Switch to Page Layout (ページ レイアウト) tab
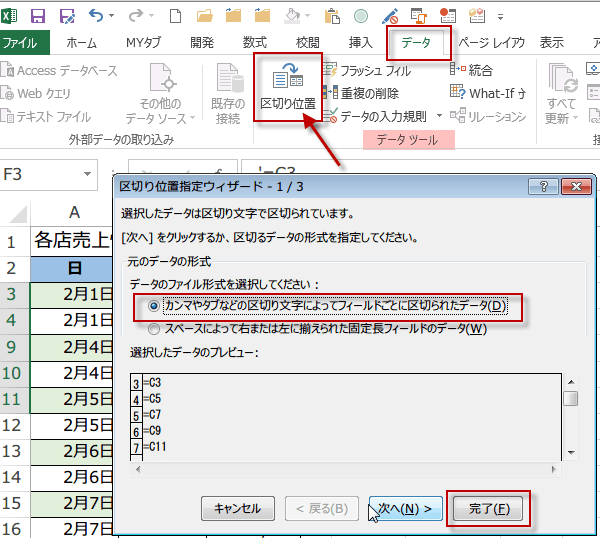Viewport: 600px width, 538px height. [492, 42]
